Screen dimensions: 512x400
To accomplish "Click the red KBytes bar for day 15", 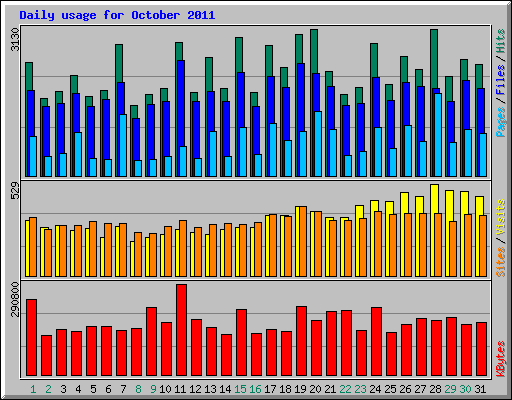I will point(242,343).
